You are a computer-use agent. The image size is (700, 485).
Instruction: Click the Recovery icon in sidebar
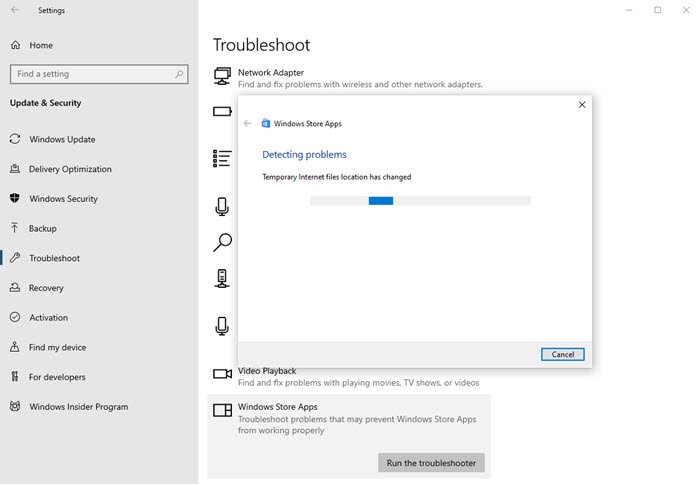click(15, 288)
